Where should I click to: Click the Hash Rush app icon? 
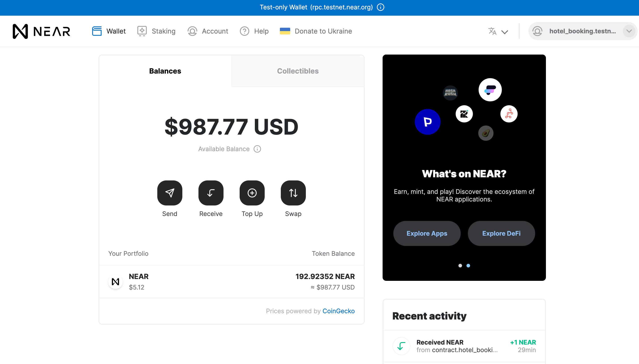[x=450, y=93]
